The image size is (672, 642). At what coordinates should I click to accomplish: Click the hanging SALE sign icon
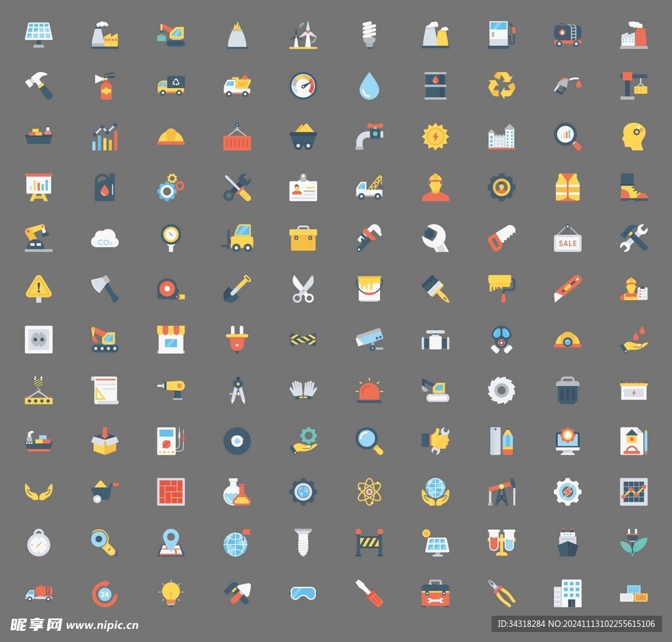tap(567, 239)
